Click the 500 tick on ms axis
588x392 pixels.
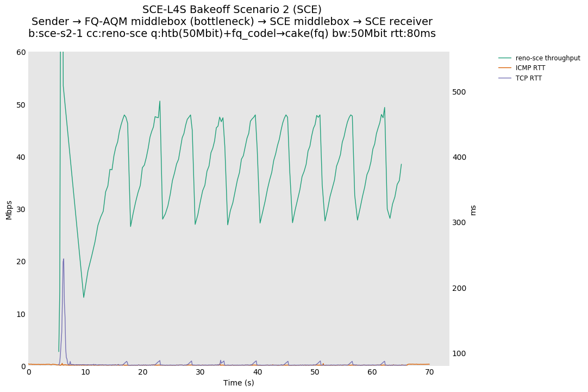[460, 92]
